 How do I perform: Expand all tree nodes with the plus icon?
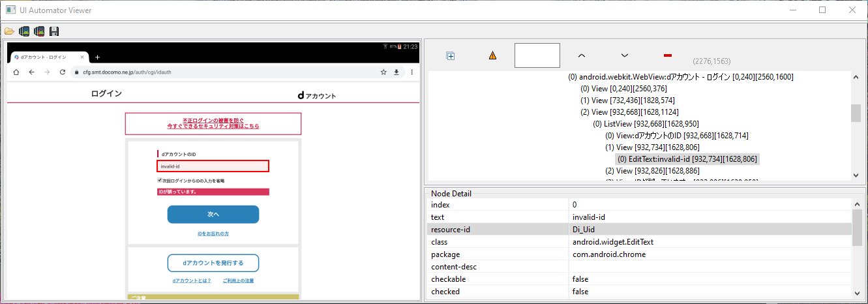tap(450, 56)
